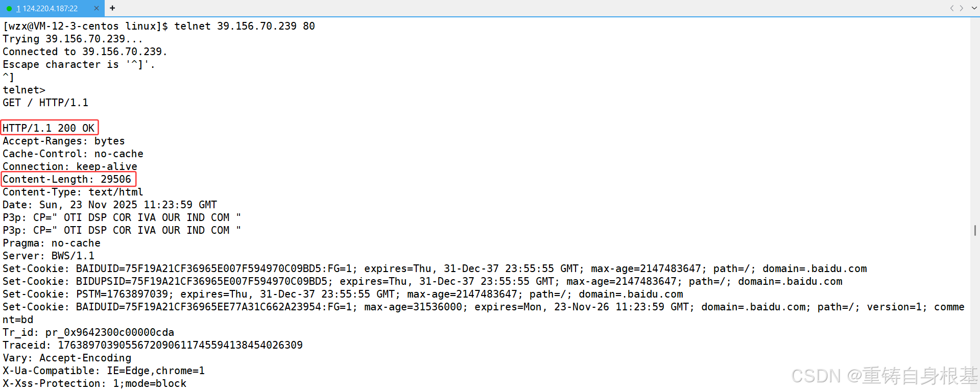The height and width of the screenshot is (392, 980).
Task: Click the green connection status dot
Action: click(9, 8)
